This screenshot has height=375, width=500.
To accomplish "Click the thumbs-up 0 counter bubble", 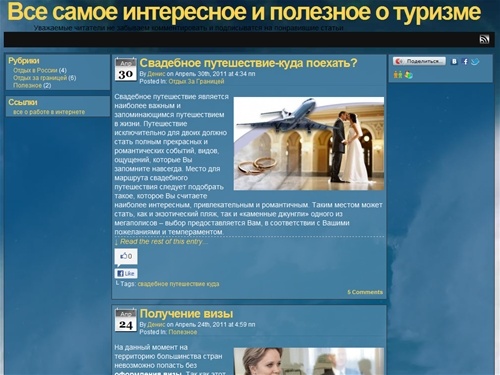I will coord(126,257).
